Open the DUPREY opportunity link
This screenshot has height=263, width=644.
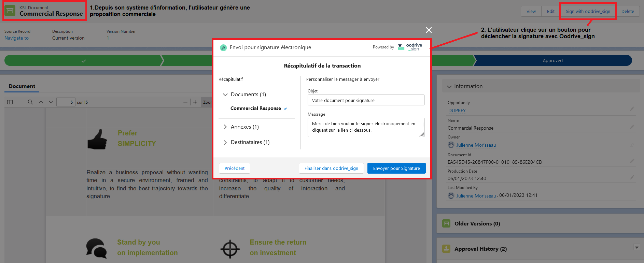457,111
